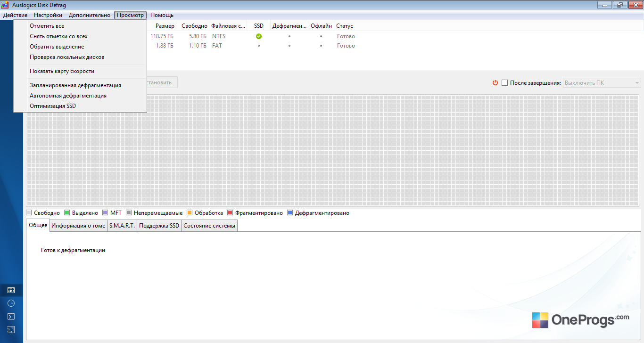The width and height of the screenshot is (644, 343).
Task: Sort by the Свободно column header
Action: (x=194, y=26)
